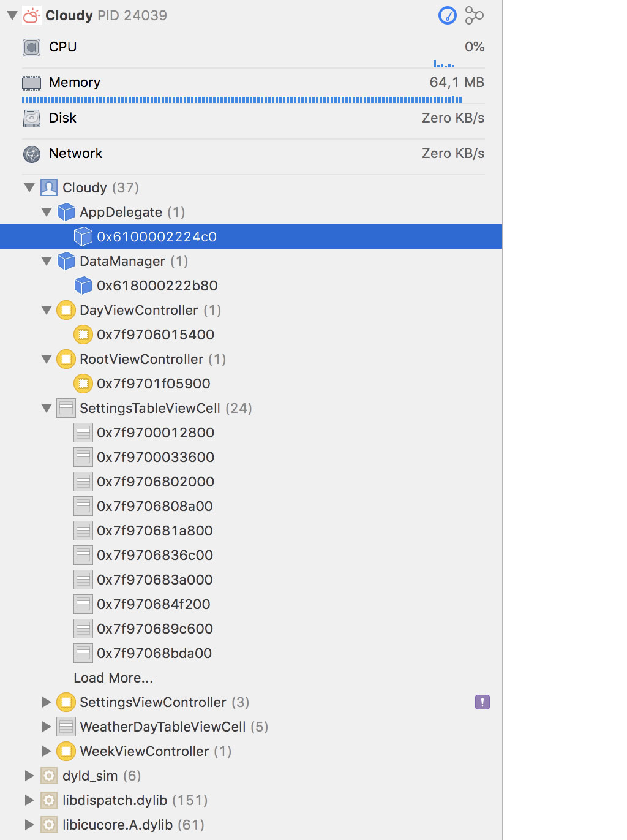Expand the dyld_sim entries
Image resolution: width=627 pixels, height=840 pixels.
pyautogui.click(x=29, y=776)
